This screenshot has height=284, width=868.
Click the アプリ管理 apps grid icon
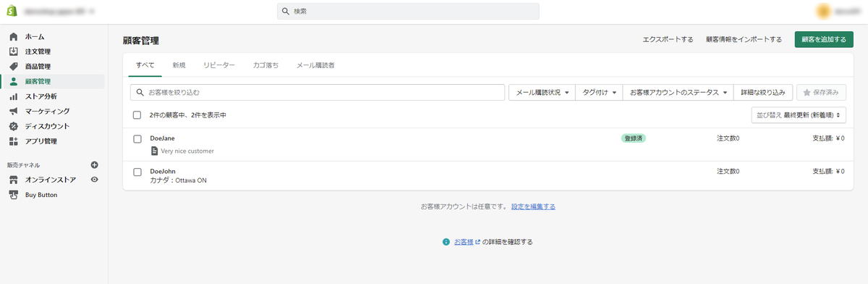tap(13, 141)
